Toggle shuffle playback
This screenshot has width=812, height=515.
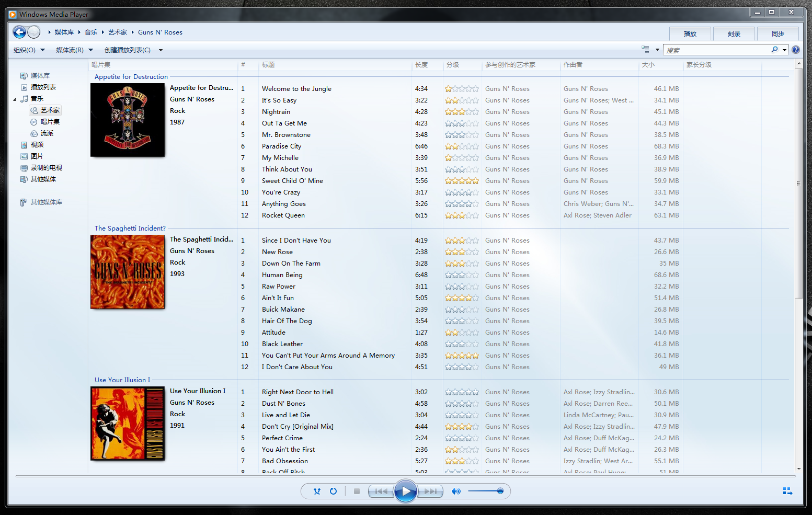click(x=317, y=491)
